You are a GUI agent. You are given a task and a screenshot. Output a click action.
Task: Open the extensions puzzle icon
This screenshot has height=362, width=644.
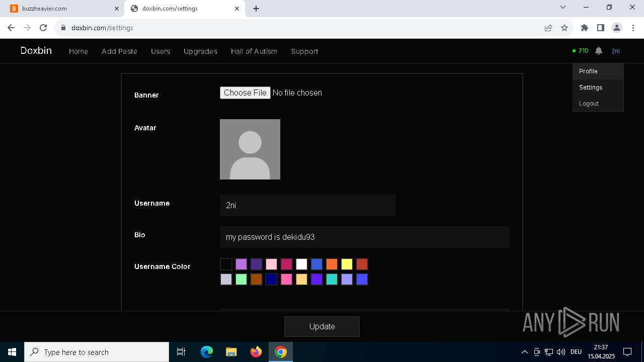pos(585,28)
